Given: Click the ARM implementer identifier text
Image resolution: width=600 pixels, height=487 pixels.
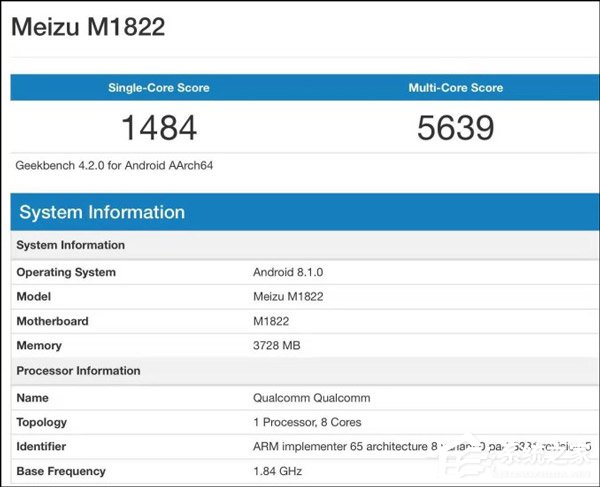Looking at the screenshot, I should tap(422, 446).
